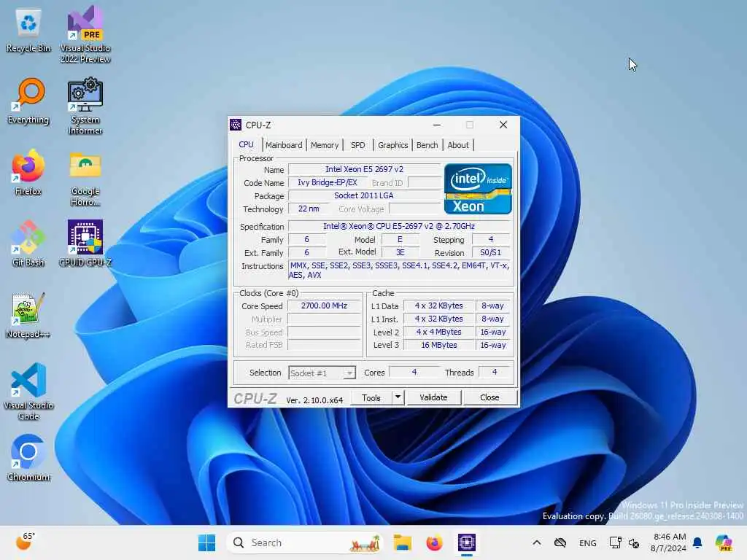Screen dimensions: 747x560
Task: Click the L1 Inst. associativity 8-way
Action: pos(492,319)
